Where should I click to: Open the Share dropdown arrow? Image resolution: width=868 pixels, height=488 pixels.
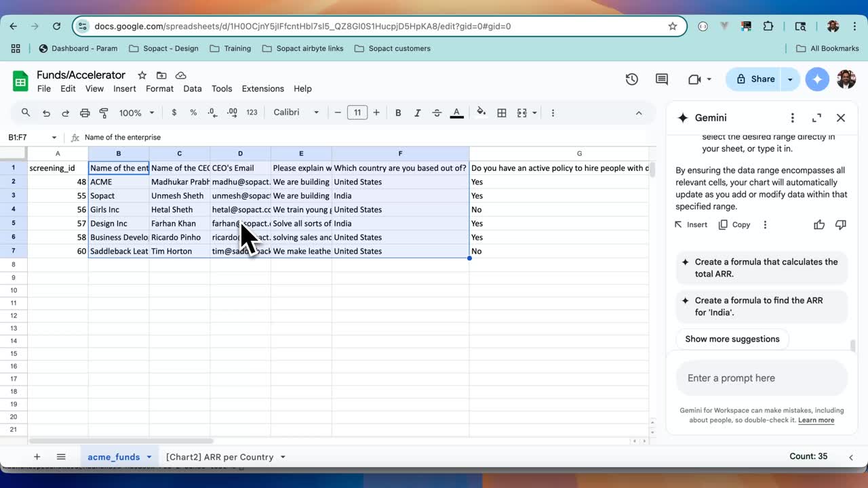point(790,79)
